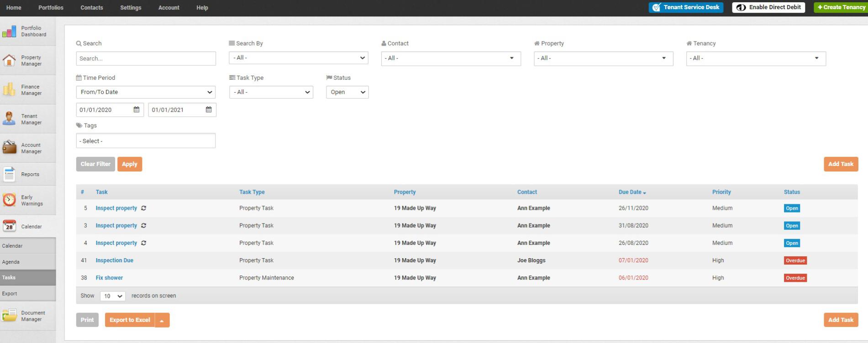Focus the Search text field

146,58
